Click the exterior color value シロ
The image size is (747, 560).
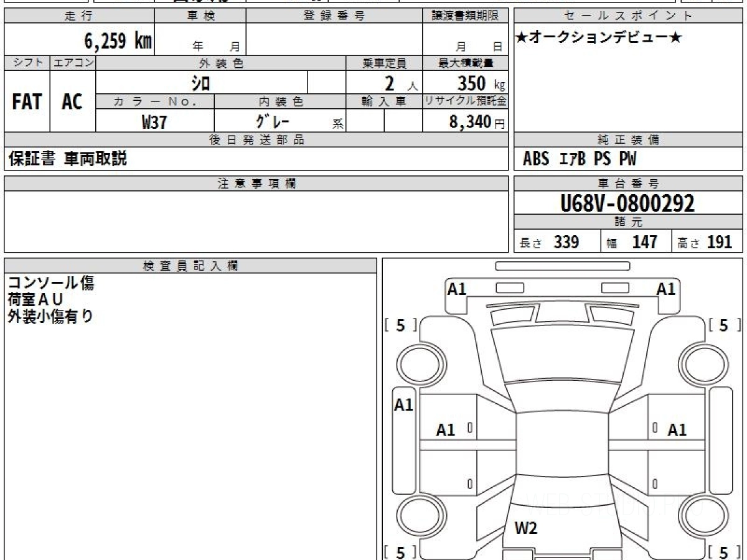pyautogui.click(x=200, y=83)
